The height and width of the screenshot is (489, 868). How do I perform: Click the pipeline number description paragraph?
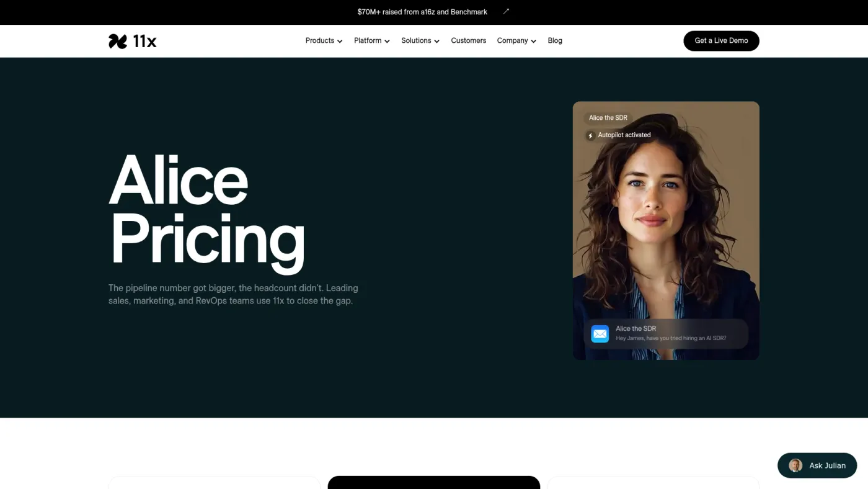tap(233, 295)
